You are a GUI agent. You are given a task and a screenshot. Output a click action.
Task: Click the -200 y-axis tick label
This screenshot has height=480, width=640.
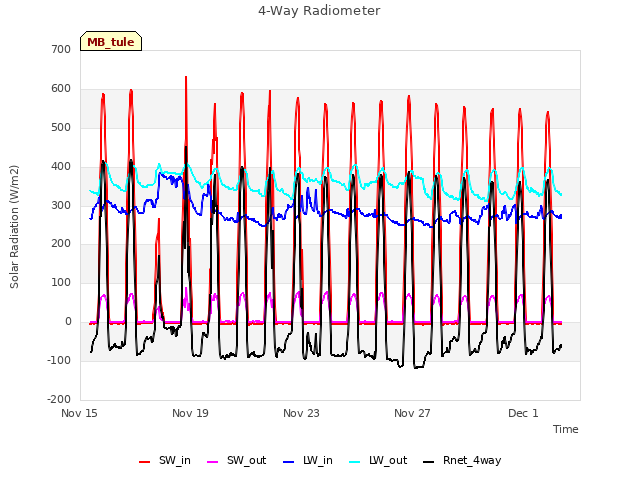[59, 399]
